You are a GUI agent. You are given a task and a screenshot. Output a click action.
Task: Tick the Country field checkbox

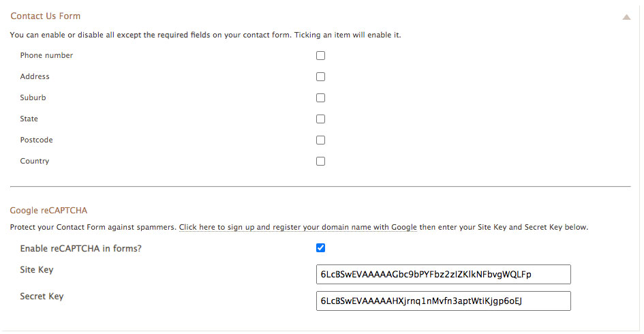(x=320, y=162)
